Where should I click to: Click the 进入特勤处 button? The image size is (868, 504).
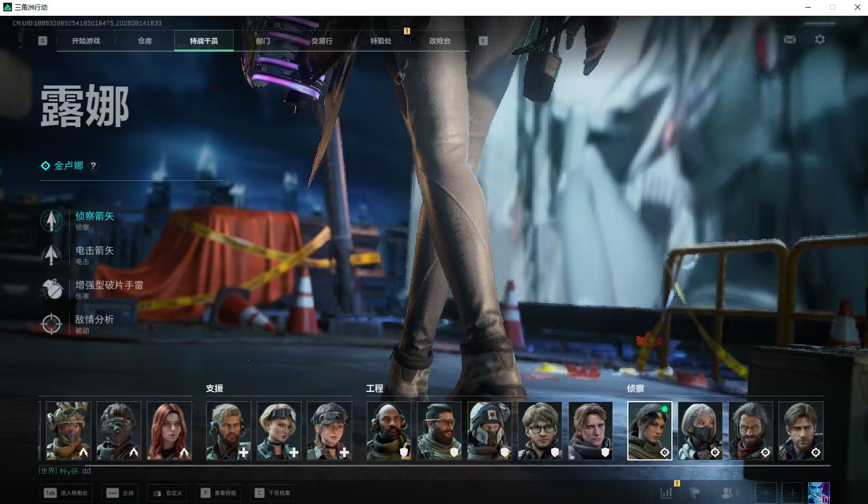point(66,493)
